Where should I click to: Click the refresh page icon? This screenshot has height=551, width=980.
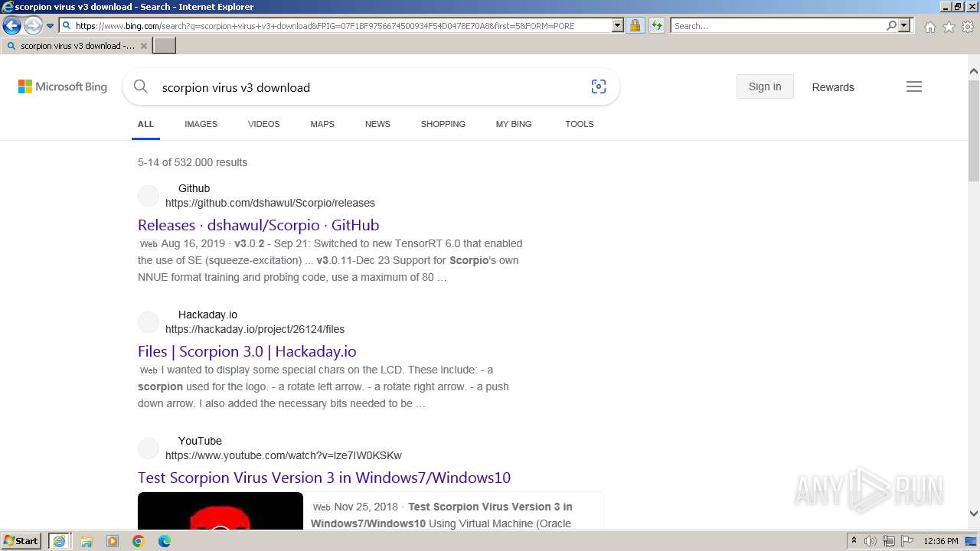click(x=656, y=26)
